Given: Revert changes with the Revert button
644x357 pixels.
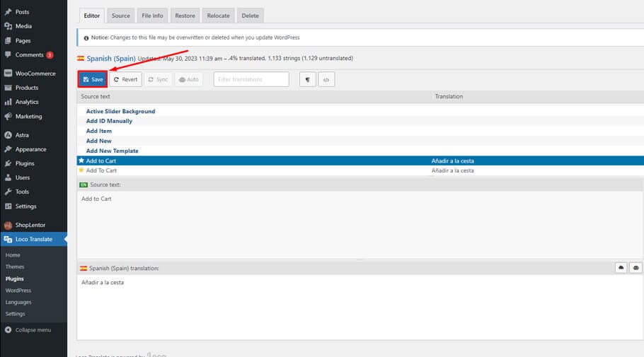Looking at the screenshot, I should coord(125,79).
